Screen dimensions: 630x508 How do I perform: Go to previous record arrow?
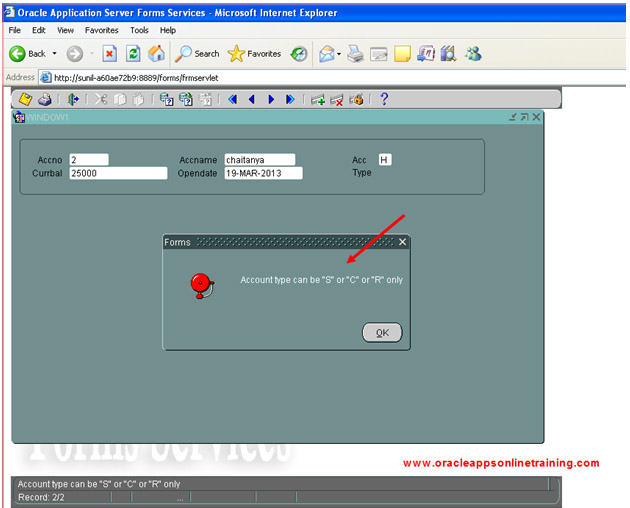pos(252,99)
